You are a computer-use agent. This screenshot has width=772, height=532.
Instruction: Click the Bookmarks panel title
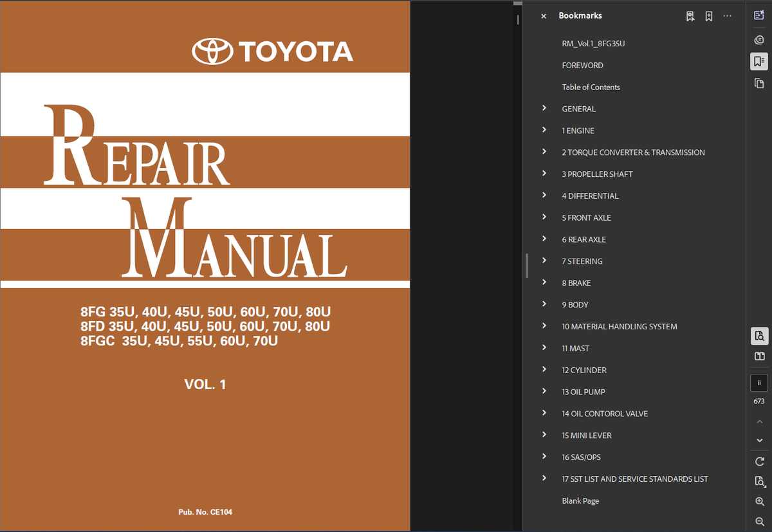tap(580, 15)
